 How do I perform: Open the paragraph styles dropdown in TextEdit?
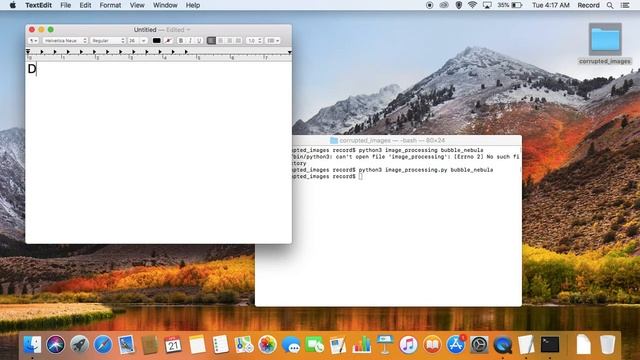coord(33,41)
